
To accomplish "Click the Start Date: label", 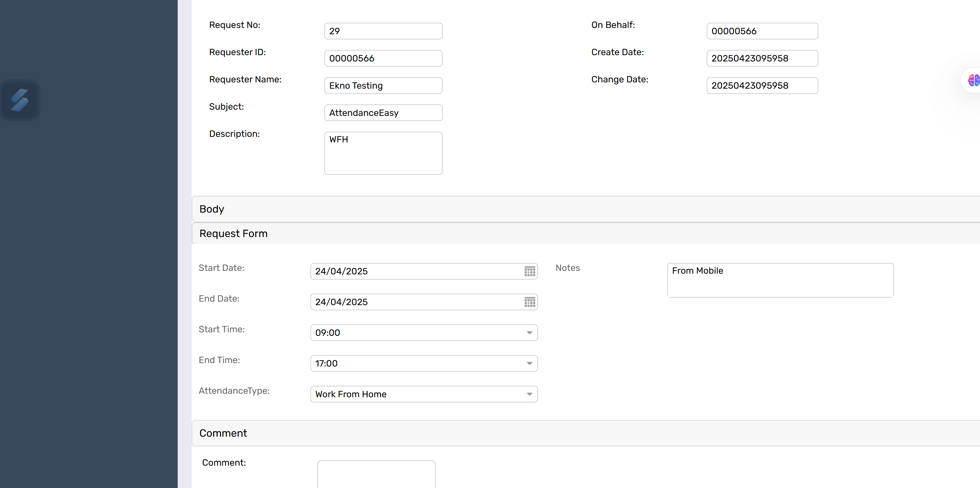I will (x=221, y=268).
